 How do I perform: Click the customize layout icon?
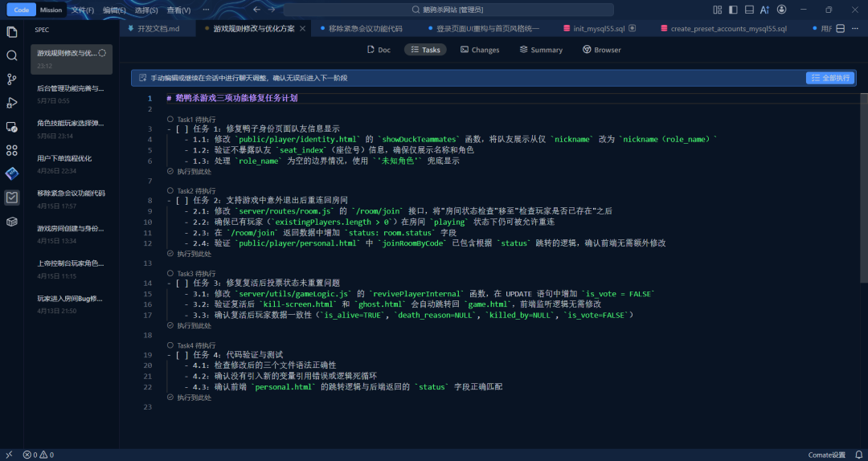(x=718, y=10)
